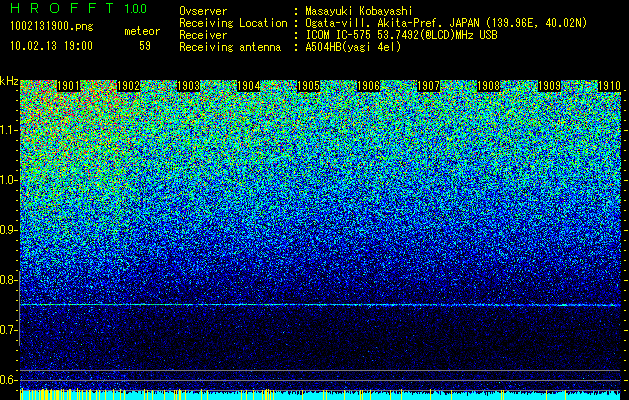Click the 1908 time marker label

point(489,86)
